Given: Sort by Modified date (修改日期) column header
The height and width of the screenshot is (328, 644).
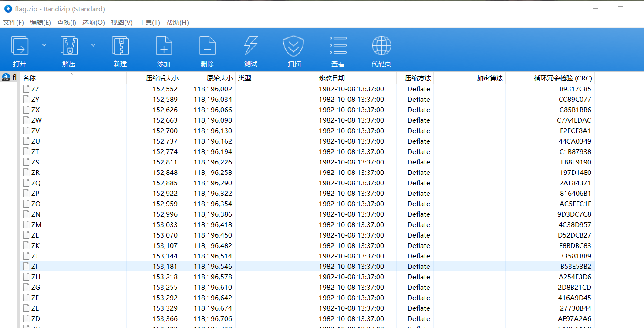Looking at the screenshot, I should [x=332, y=78].
